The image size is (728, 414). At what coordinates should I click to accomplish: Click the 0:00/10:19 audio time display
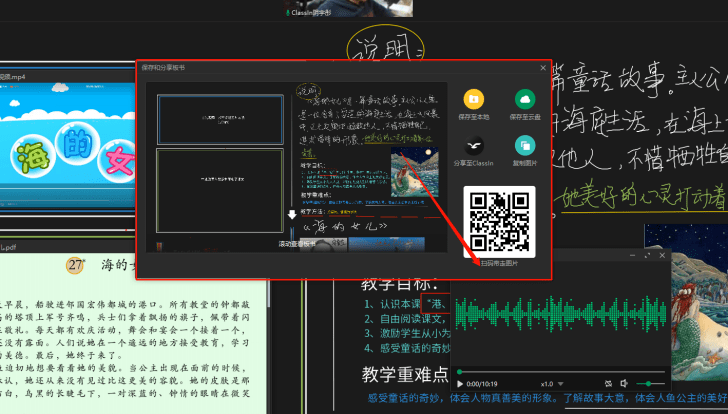pyautogui.click(x=482, y=384)
